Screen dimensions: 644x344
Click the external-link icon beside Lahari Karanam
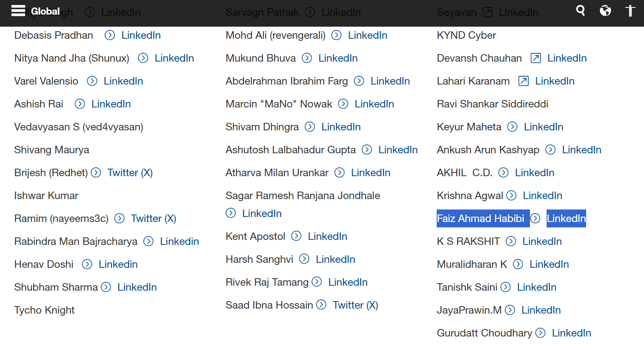pos(524,81)
